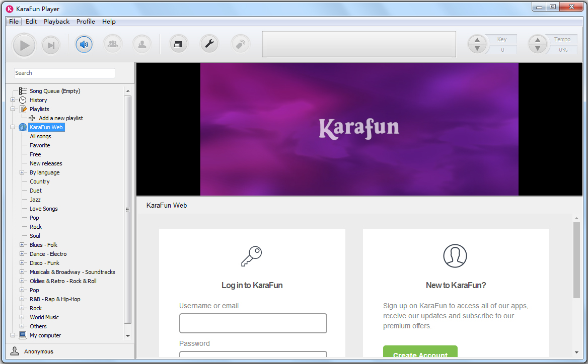Select Free songs category
The height and width of the screenshot is (364, 588).
pos(35,154)
